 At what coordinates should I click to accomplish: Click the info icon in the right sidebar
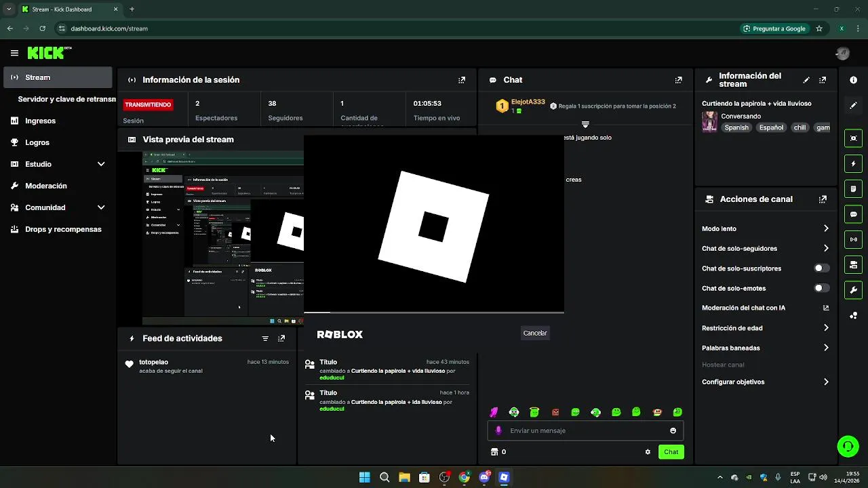(854, 80)
